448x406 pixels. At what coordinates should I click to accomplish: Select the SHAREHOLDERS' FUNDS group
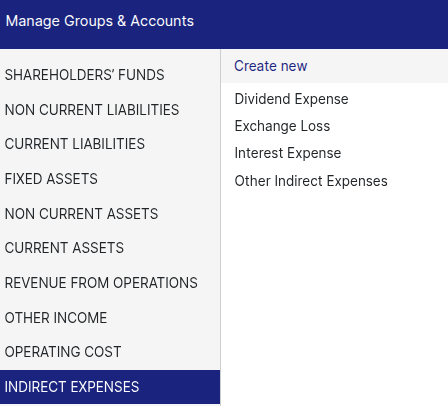(110, 75)
